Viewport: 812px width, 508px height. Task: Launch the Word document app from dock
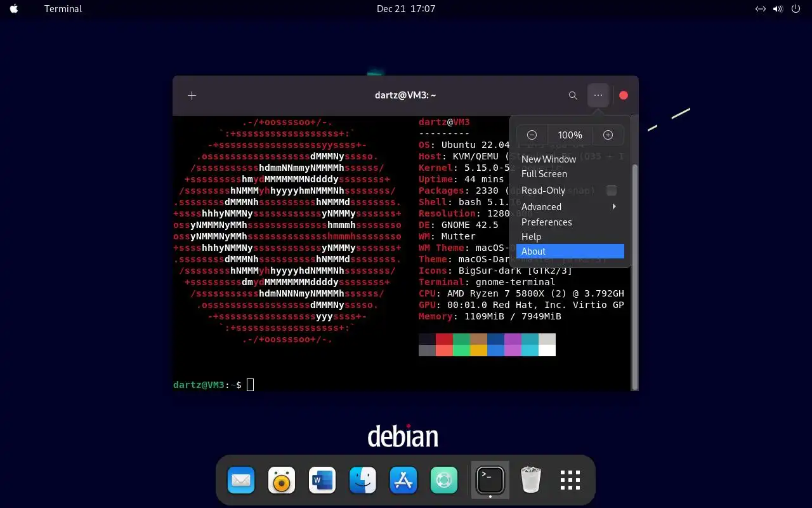coord(322,480)
